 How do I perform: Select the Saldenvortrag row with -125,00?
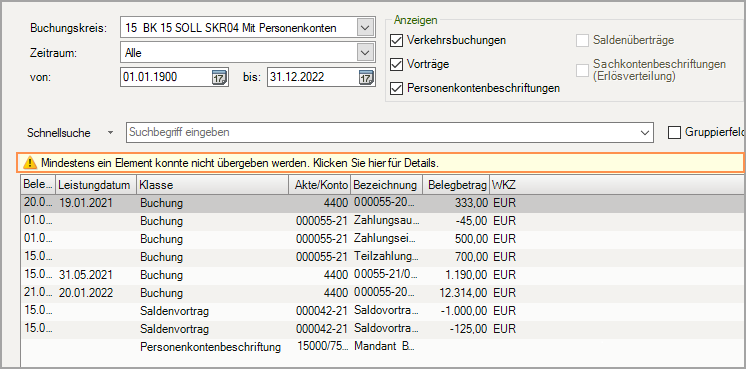pos(382,329)
